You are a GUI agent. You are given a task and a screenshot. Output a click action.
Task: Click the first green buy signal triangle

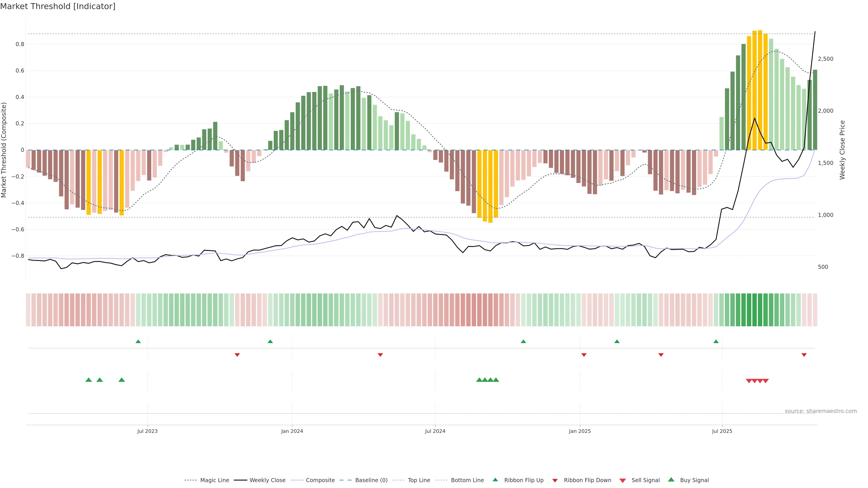point(89,380)
